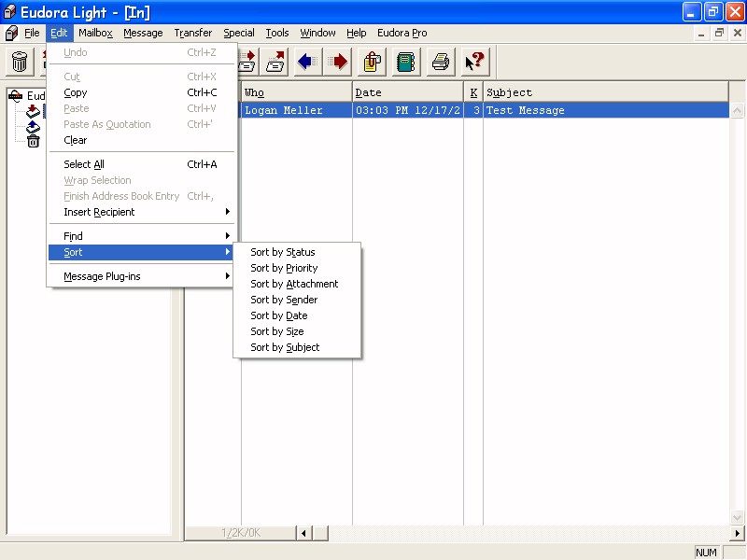Click the forward message toolbar icon
Screen dimensions: 747x560
tap(247, 62)
